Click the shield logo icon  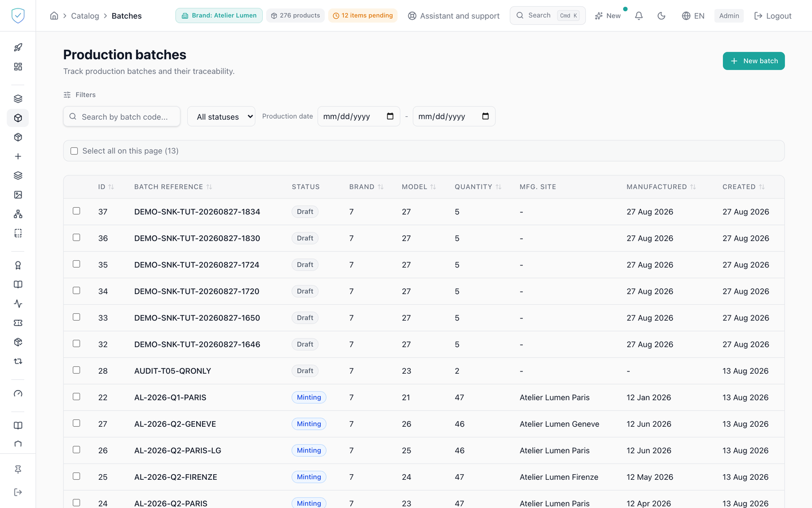click(x=18, y=16)
